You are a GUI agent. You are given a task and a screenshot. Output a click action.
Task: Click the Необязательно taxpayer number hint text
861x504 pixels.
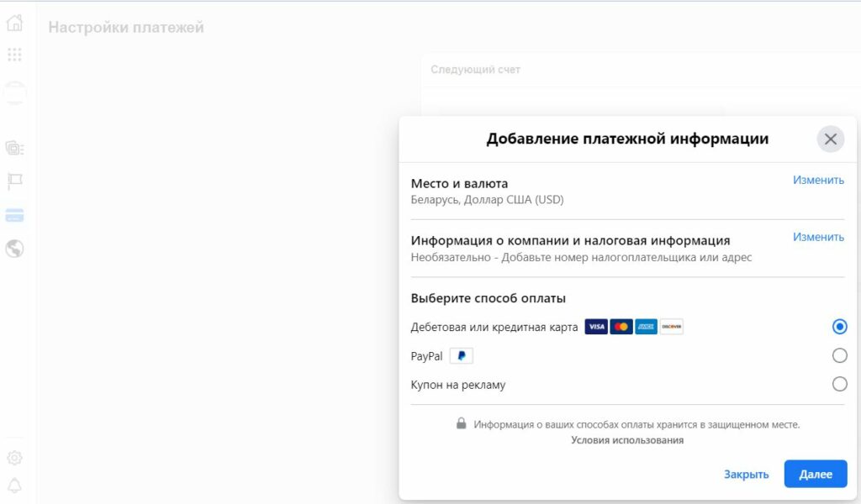click(x=581, y=257)
